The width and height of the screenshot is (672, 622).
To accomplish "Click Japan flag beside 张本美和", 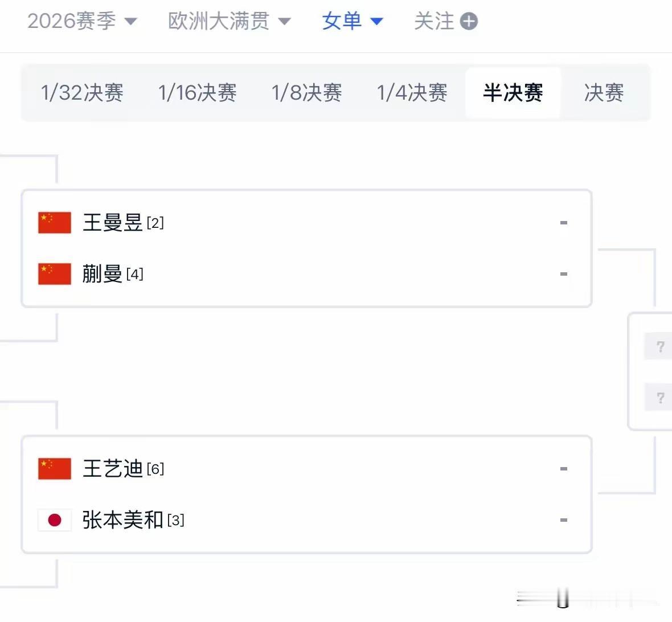I will pos(55,520).
